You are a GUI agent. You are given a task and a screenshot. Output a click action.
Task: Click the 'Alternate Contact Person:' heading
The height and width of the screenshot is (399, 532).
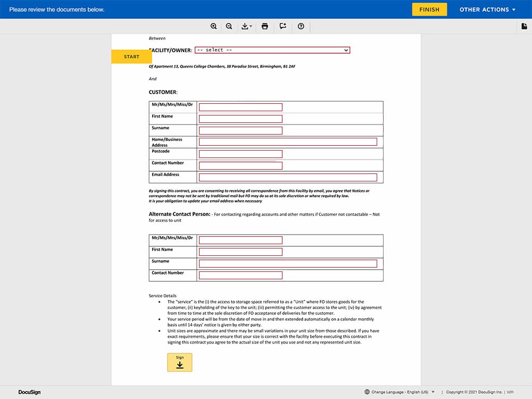[179, 214]
